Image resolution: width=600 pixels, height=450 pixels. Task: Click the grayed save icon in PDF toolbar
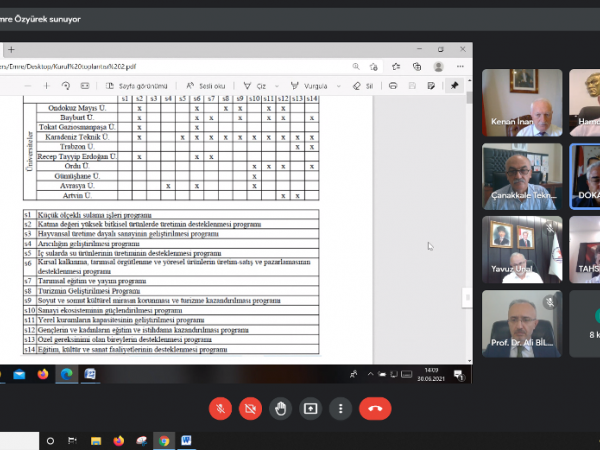412,86
